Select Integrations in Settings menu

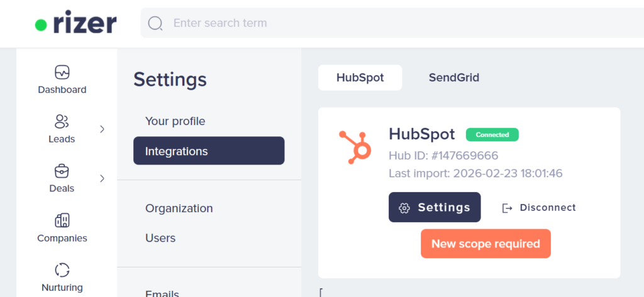209,151
